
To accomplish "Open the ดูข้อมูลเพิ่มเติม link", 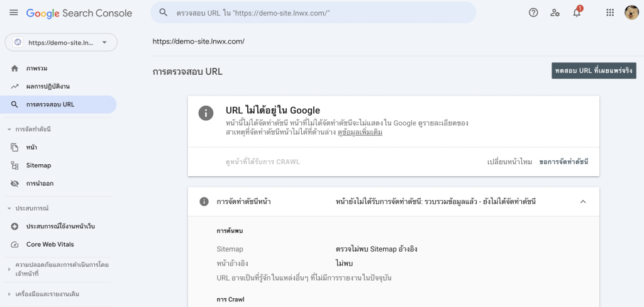I will coord(360,133).
